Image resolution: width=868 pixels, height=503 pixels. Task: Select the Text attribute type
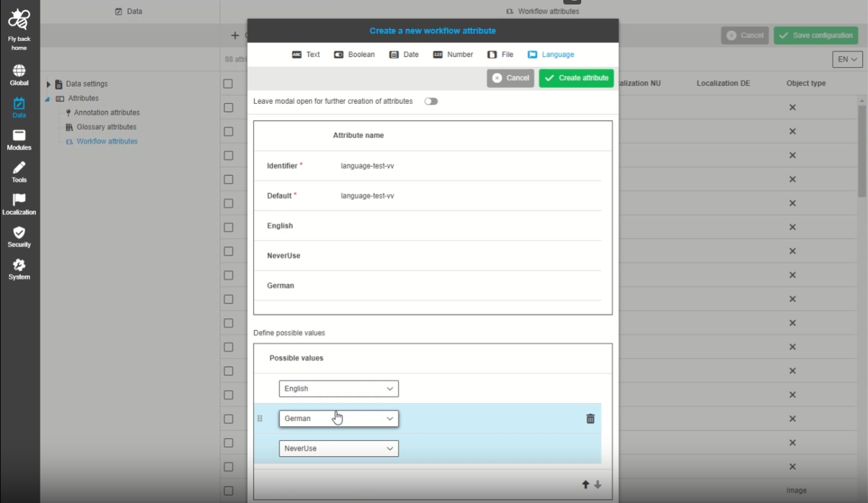click(306, 55)
